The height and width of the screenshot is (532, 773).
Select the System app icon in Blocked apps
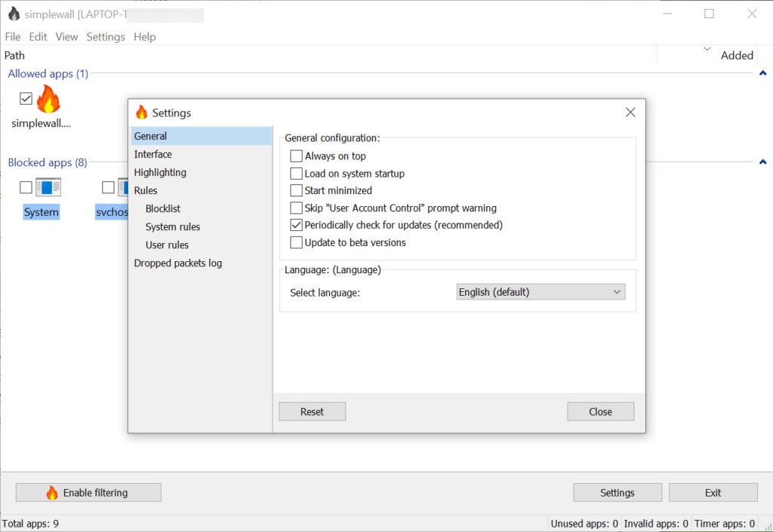pyautogui.click(x=48, y=187)
